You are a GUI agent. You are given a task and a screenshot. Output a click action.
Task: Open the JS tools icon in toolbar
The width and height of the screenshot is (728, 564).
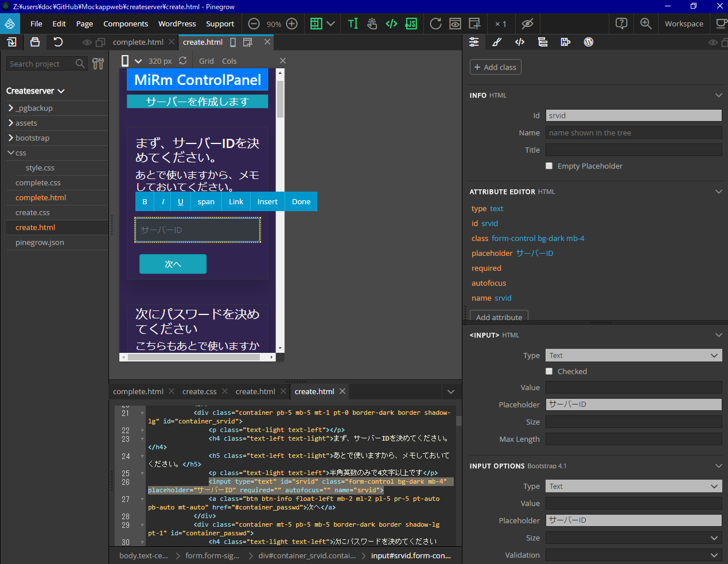[411, 24]
